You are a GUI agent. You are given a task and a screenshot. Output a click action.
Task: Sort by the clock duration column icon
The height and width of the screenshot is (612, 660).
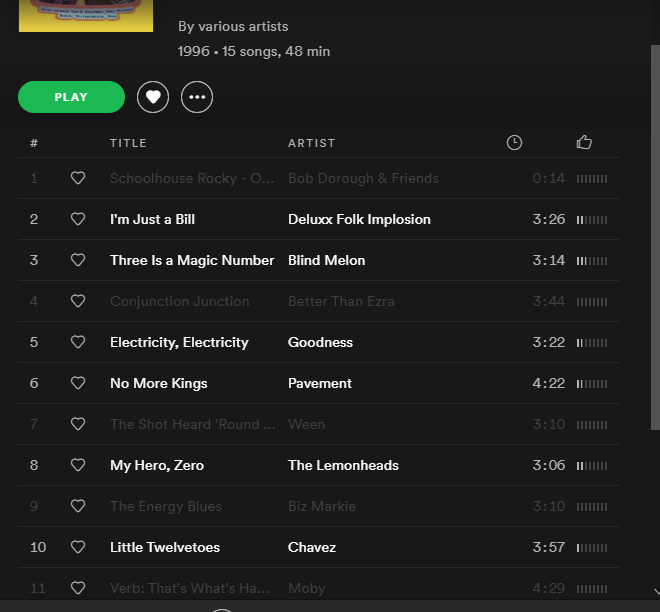point(514,143)
